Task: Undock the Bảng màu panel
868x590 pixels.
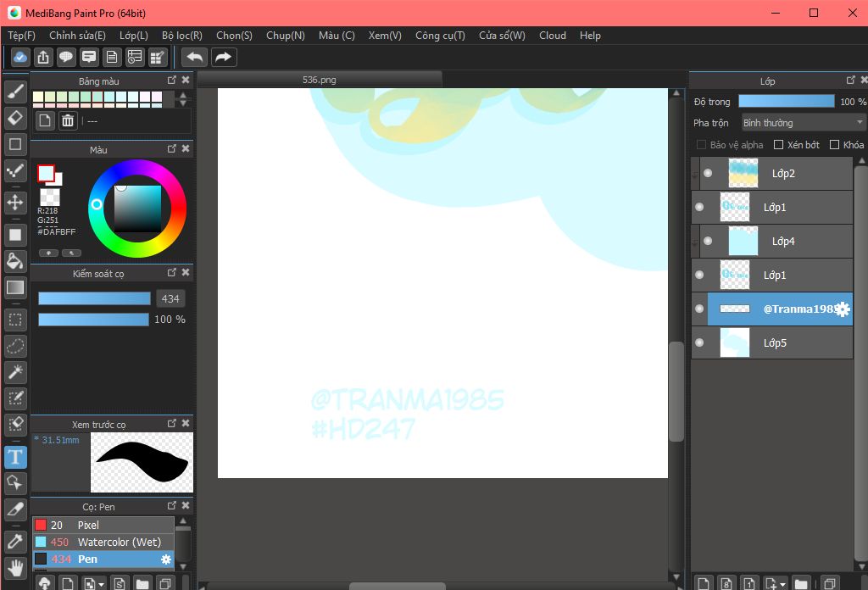Action: point(171,81)
